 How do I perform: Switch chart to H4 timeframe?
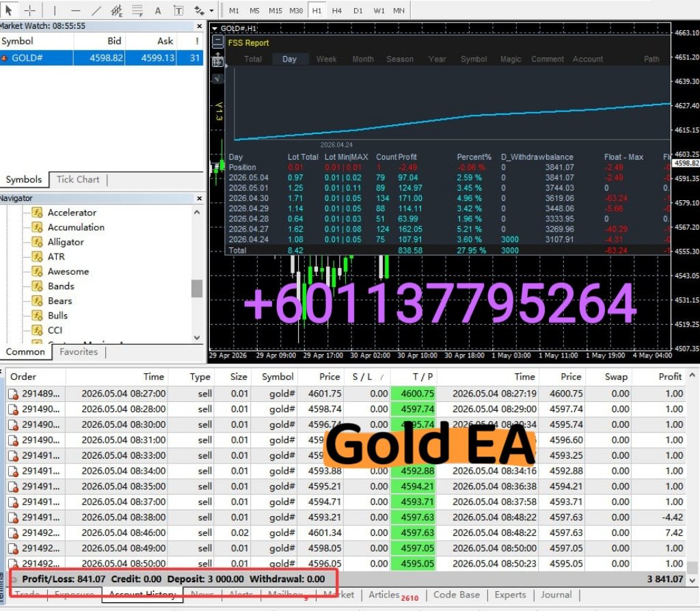click(x=337, y=10)
